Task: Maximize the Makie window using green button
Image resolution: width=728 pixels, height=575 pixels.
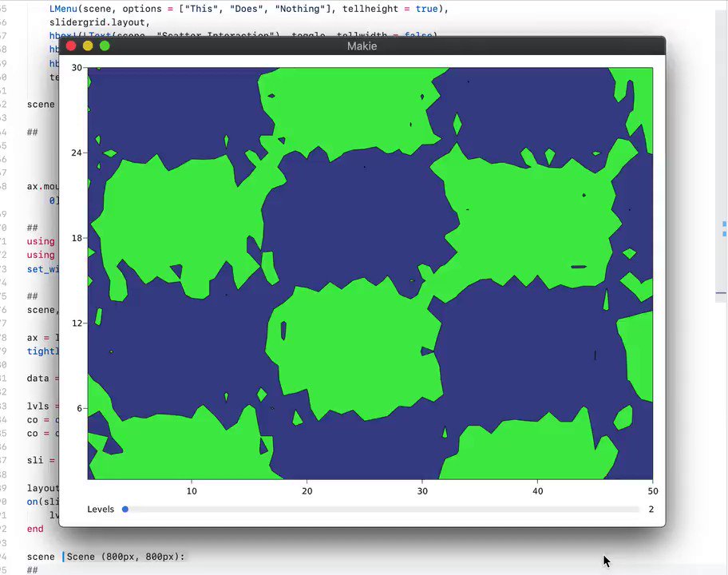Action: 105,46
